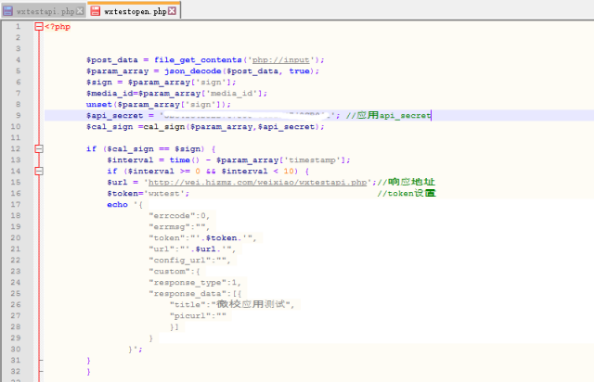This screenshot has height=383, width=595.
Task: Place cursor on file_get_contents
Action: point(198,60)
